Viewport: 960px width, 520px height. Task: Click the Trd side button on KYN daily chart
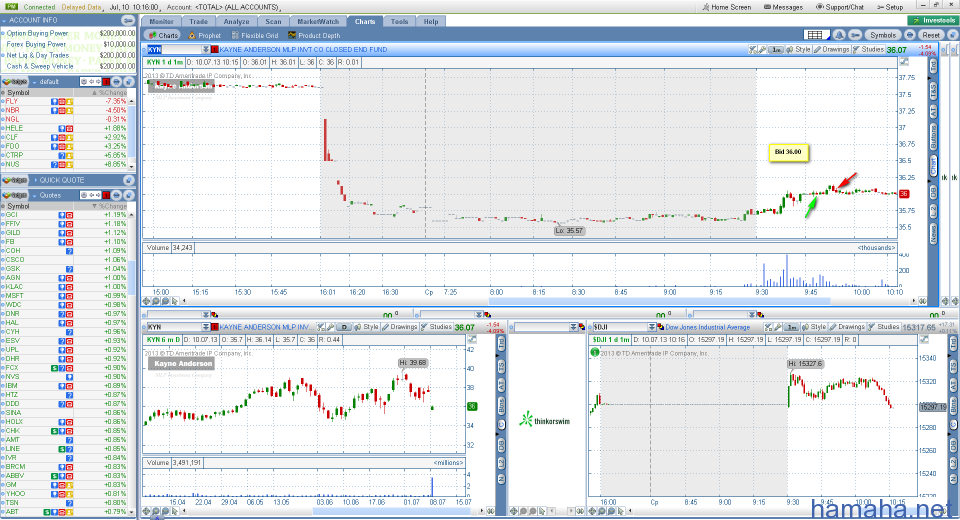coord(501,344)
